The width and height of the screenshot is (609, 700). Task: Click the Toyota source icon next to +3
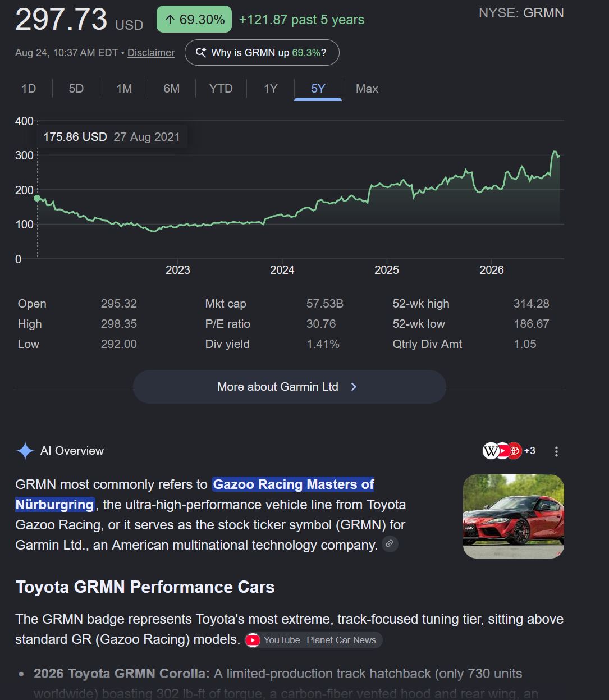[514, 451]
